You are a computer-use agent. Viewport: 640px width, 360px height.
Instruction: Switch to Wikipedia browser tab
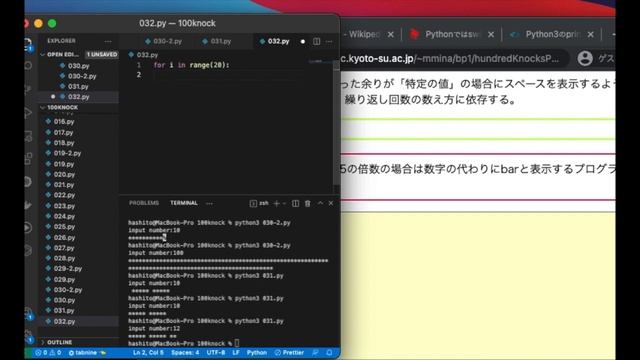click(362, 35)
